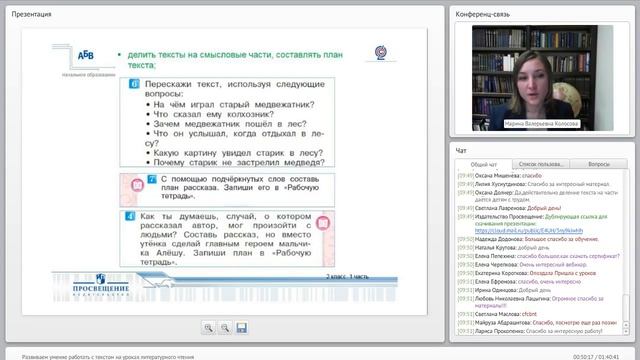The image size is (640, 360).
Task: Click Светлана Лавренова's Добрый день message
Action: click(509, 208)
